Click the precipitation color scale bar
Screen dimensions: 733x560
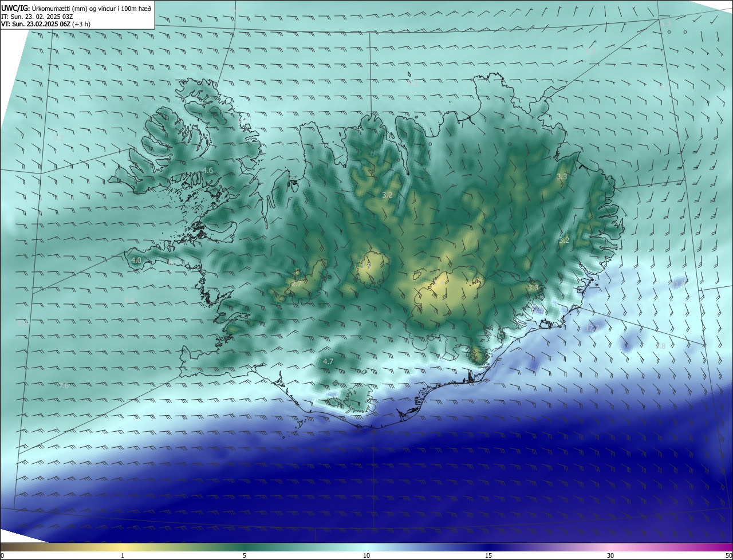click(x=366, y=547)
